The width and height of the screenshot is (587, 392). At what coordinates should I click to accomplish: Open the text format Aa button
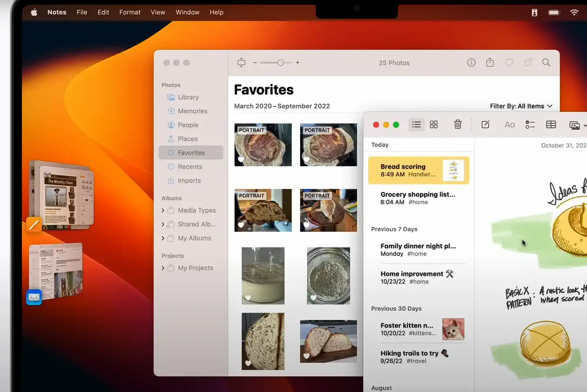(x=509, y=125)
